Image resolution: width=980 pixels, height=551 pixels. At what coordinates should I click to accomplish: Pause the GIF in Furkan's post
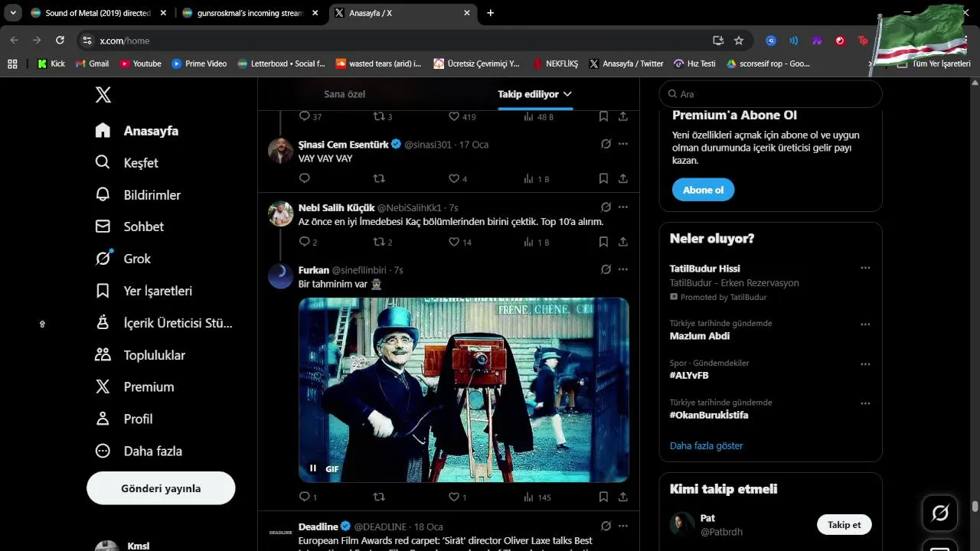click(313, 468)
